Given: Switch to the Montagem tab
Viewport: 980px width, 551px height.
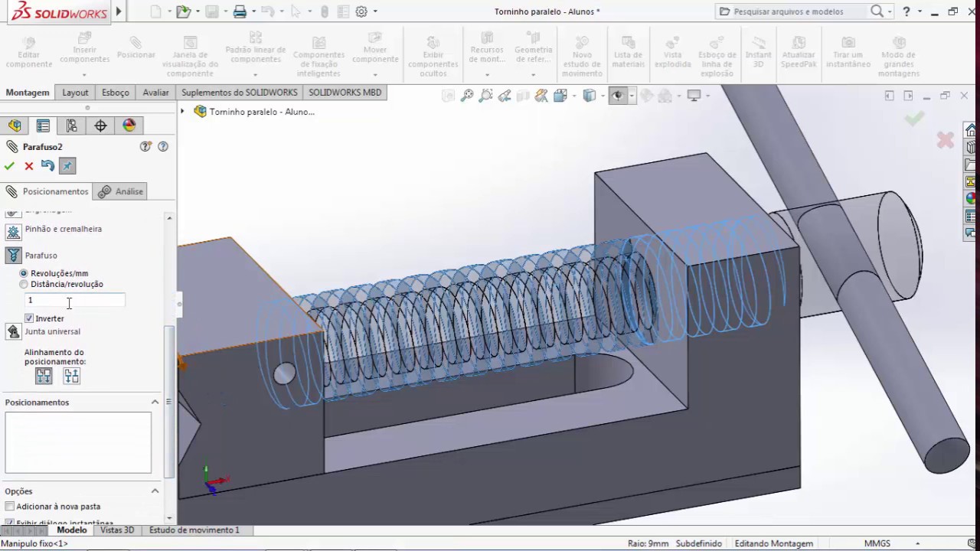Looking at the screenshot, I should pos(28,93).
